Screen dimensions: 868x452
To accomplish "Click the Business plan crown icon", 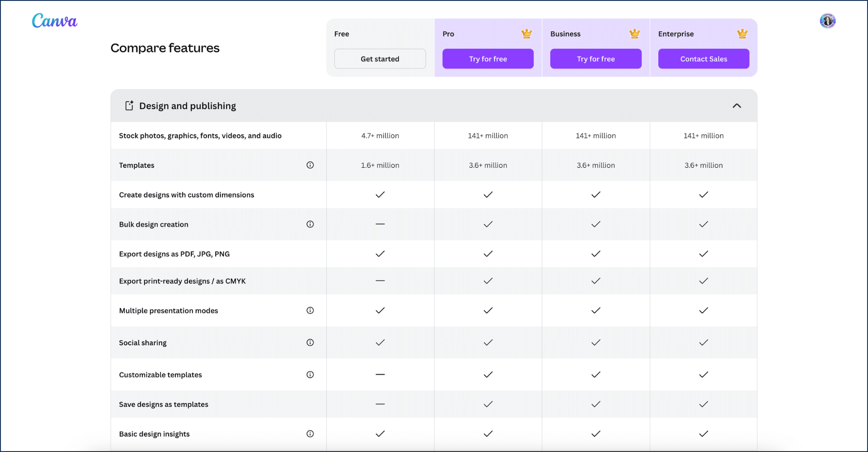I will [635, 34].
